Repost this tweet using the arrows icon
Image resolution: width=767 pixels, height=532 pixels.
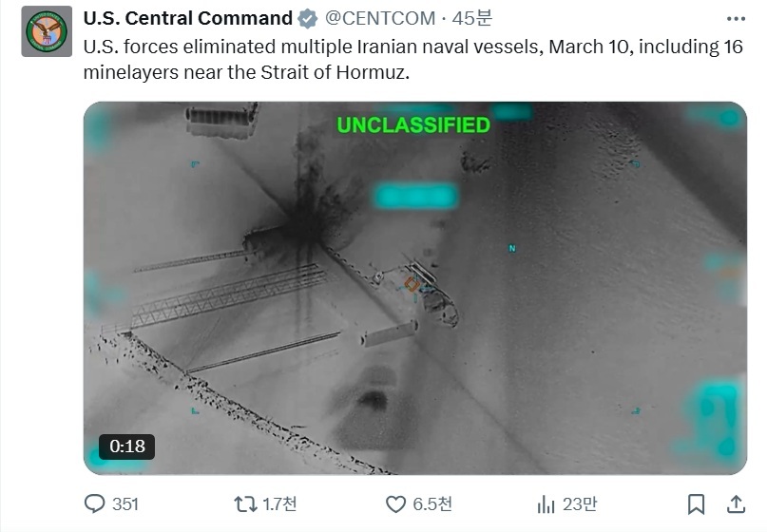246,503
